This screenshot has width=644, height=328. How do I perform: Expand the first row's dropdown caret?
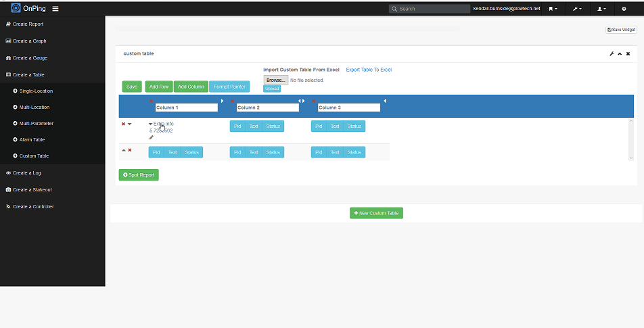click(x=129, y=124)
